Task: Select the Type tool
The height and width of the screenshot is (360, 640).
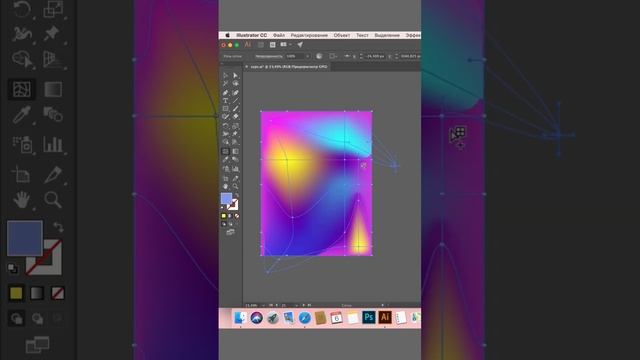Action: [x=225, y=100]
